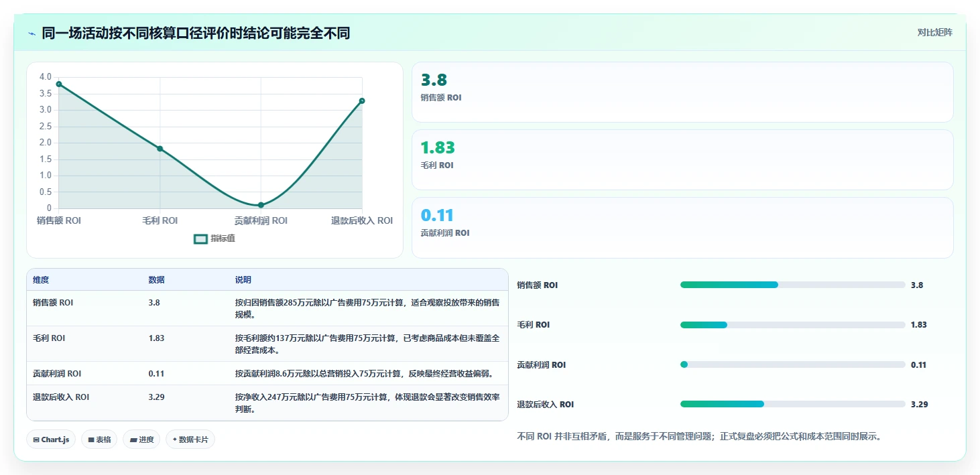The width and height of the screenshot is (980, 475).
Task: Select table cell 退款后收入 ROI
Action: (61, 397)
